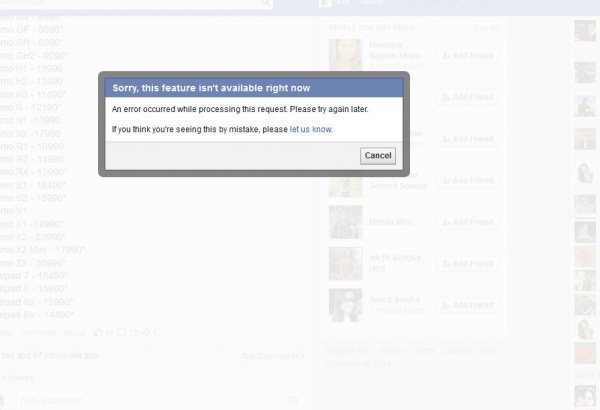Open Smirti Singha's profile picture
The width and height of the screenshot is (600, 410).
(x=346, y=305)
